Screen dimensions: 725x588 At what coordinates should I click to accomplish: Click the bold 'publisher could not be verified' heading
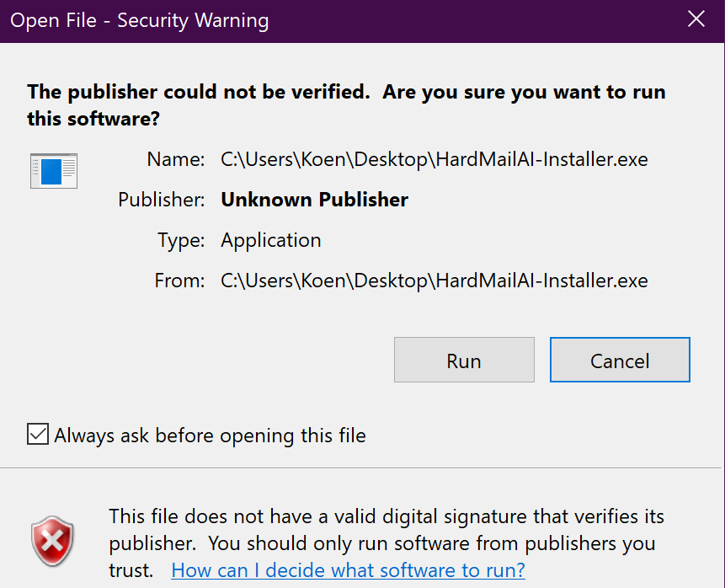pyautogui.click(x=199, y=93)
